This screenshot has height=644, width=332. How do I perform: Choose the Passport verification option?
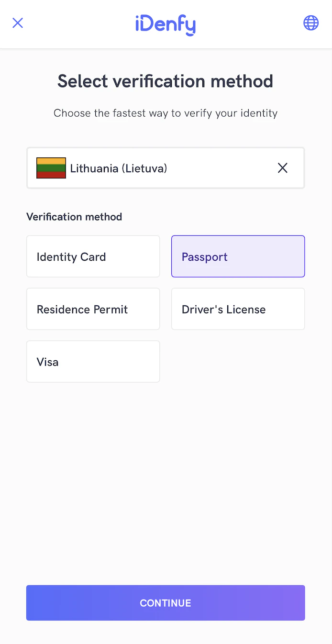coord(238,256)
